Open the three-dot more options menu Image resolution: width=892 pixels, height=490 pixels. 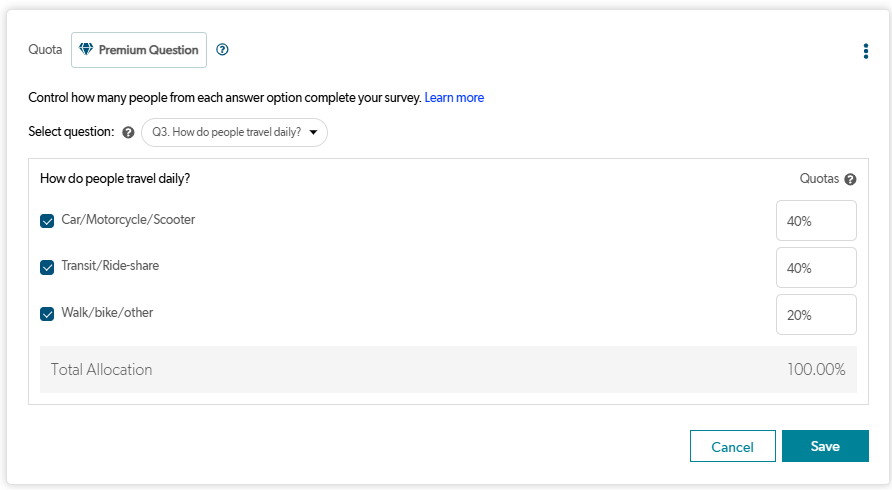coord(865,52)
